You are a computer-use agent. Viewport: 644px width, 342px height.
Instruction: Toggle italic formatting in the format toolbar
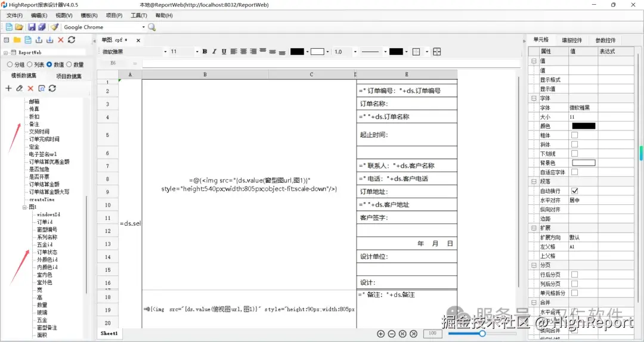coord(214,52)
